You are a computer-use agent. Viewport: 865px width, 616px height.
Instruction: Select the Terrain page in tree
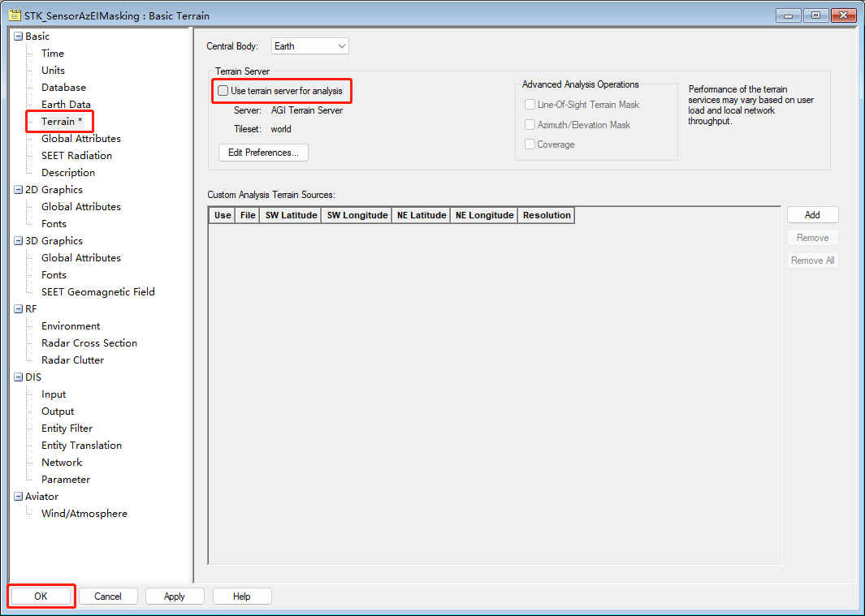point(61,122)
